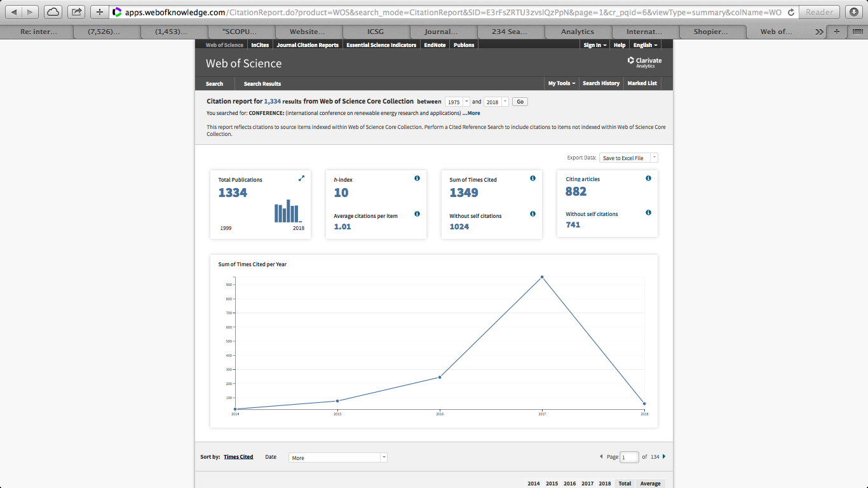Image resolution: width=868 pixels, height=488 pixels.
Task: Select the InCites top menu item
Action: (x=260, y=45)
